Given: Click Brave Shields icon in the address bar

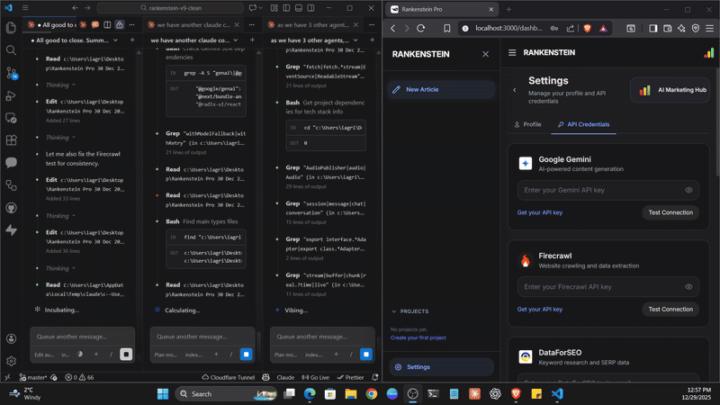Looking at the screenshot, I should click(x=587, y=28).
